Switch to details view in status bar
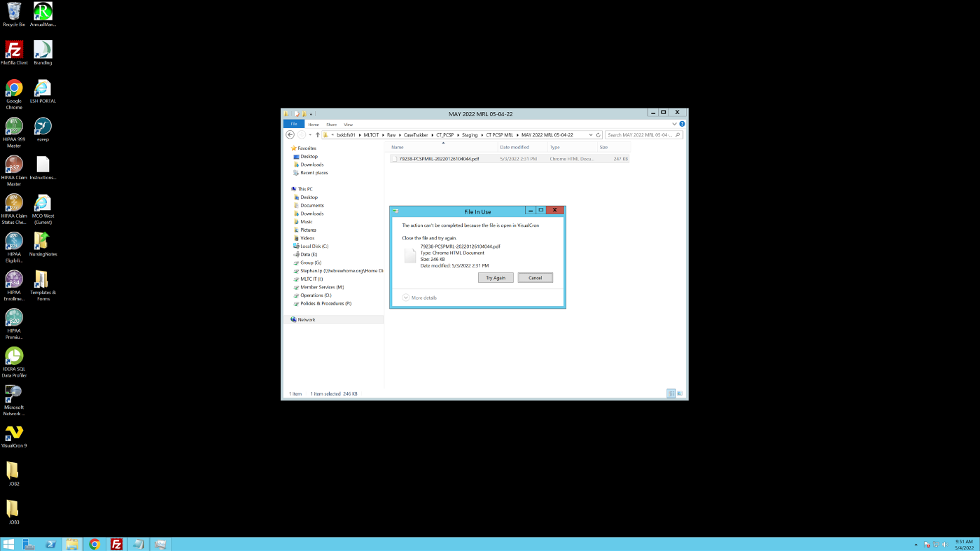The height and width of the screenshot is (551, 980). [671, 393]
